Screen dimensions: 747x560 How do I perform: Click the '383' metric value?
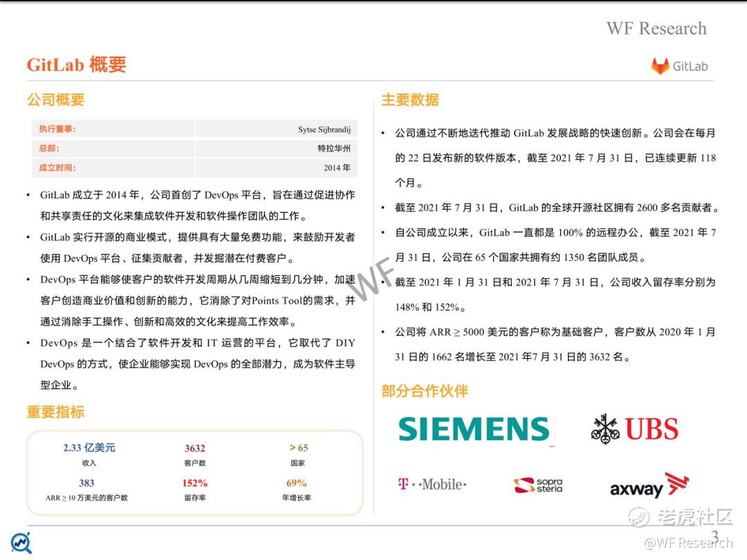click(x=86, y=483)
